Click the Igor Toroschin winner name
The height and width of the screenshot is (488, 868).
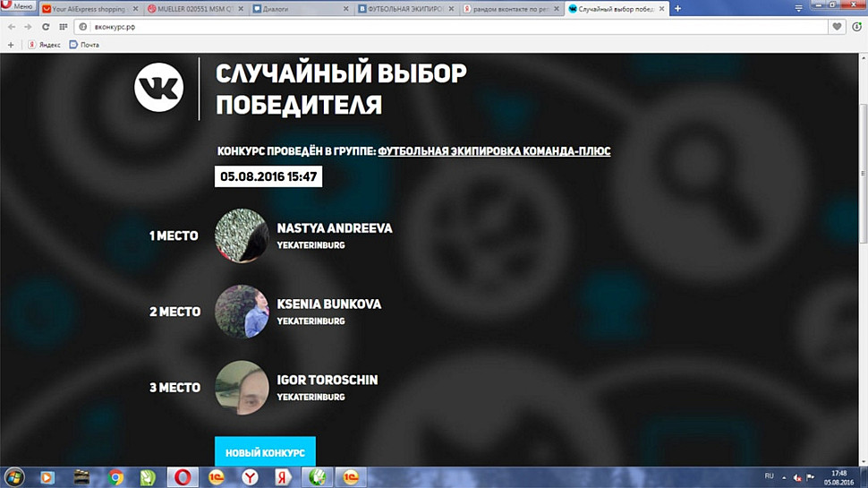point(327,380)
